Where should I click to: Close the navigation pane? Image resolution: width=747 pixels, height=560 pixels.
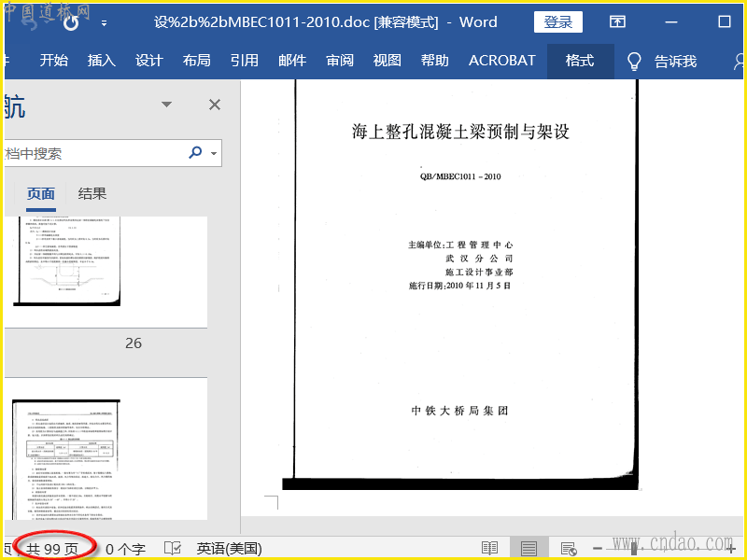[215, 105]
